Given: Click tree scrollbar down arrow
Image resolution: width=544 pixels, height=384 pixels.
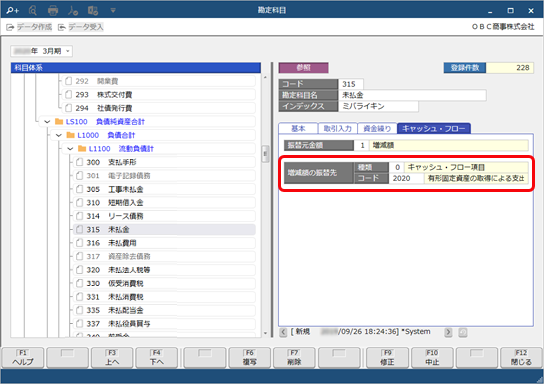Looking at the screenshot, I should tap(265, 333).
